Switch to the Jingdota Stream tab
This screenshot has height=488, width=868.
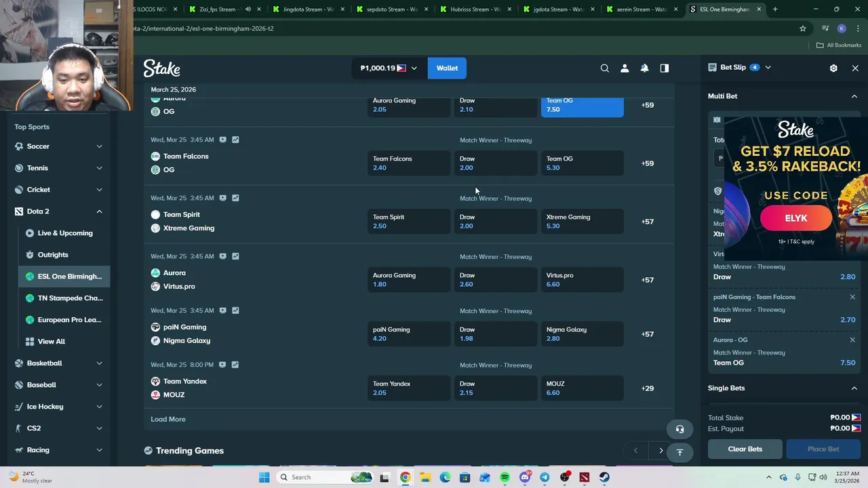click(x=309, y=9)
